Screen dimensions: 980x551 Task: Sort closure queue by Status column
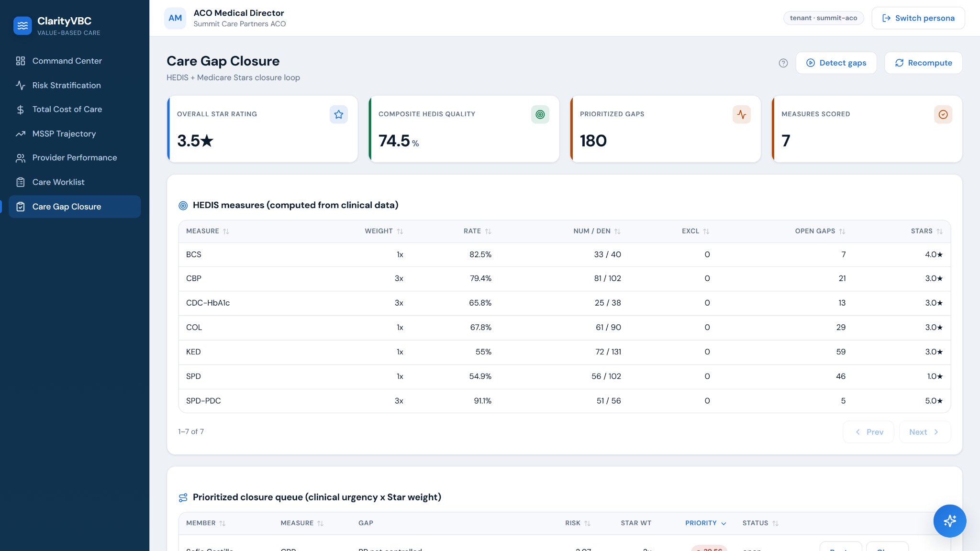pos(775,524)
